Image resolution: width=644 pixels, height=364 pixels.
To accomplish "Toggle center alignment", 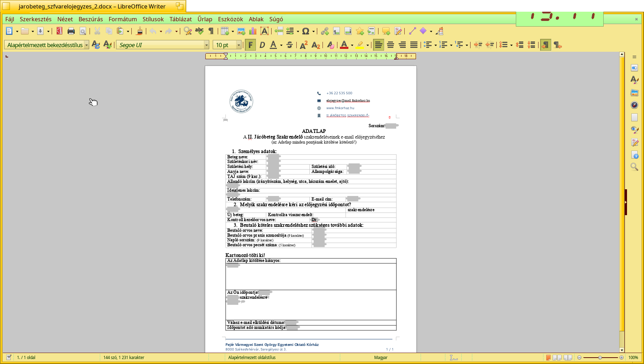I will pyautogui.click(x=390, y=45).
